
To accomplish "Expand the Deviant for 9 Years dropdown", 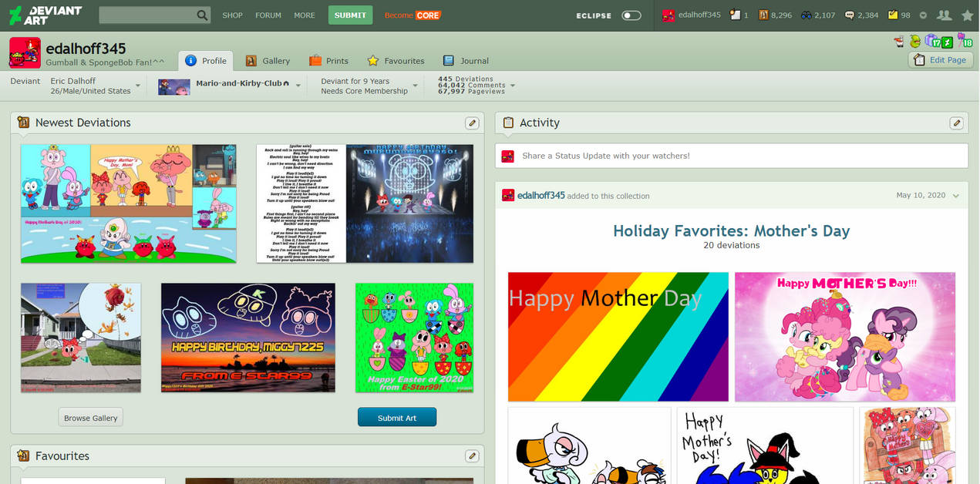I will coord(415,86).
